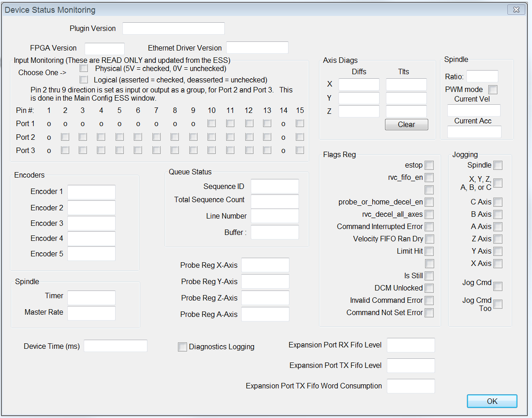Check the DCM Unlocked flag checkbox
The width and height of the screenshot is (532, 418).
point(429,288)
